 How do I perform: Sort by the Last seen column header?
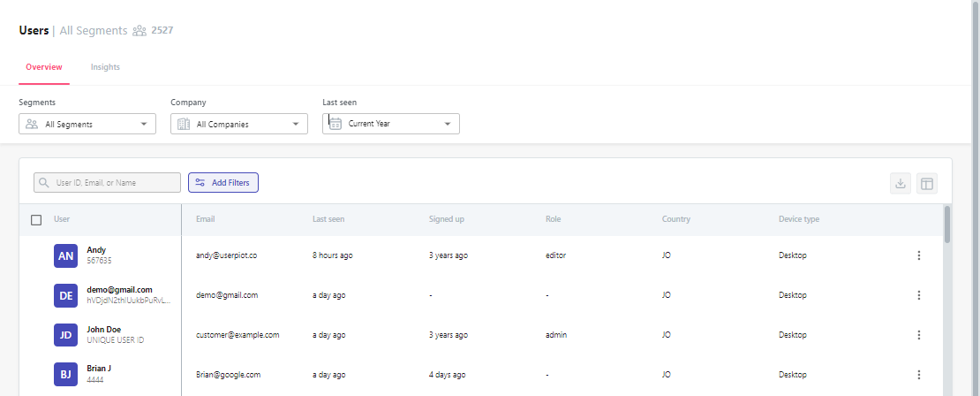pyautogui.click(x=328, y=219)
